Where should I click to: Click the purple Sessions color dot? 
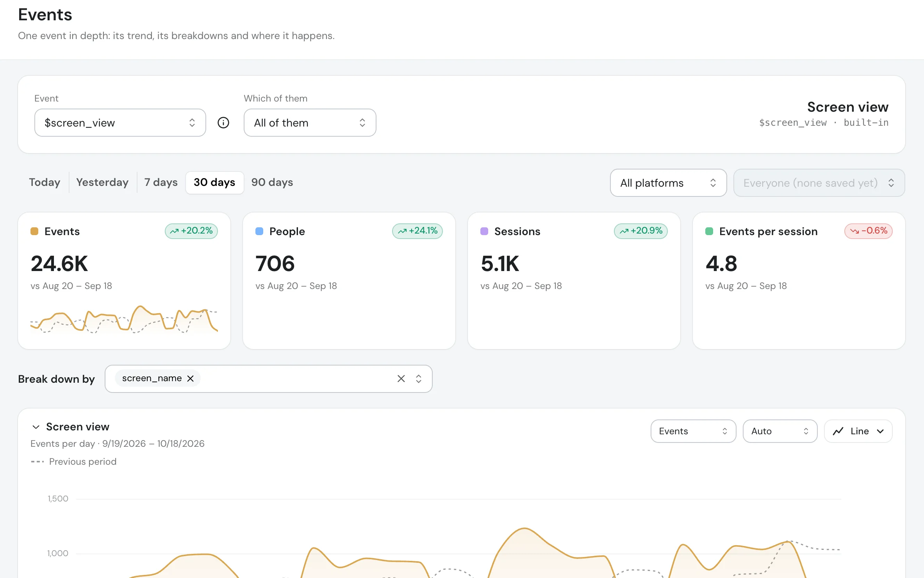(x=484, y=231)
